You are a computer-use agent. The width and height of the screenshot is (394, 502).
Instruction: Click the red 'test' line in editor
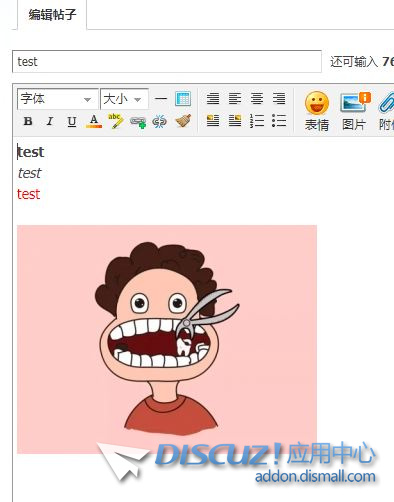[29, 194]
